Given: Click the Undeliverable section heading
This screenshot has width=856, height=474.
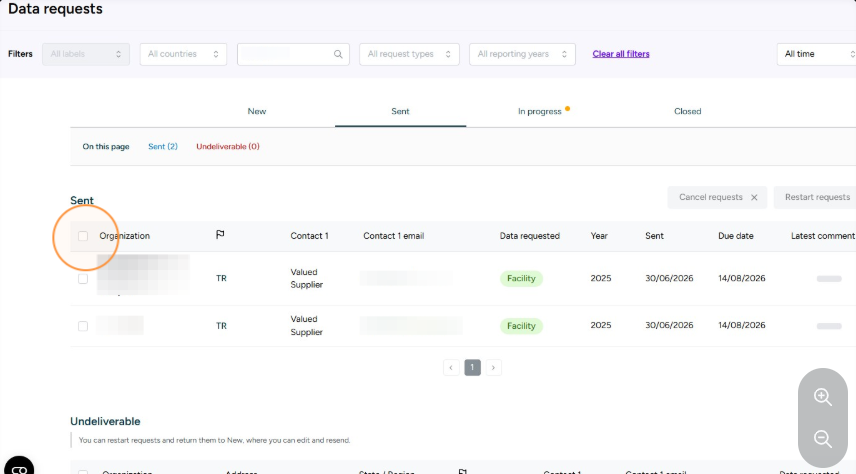Looking at the screenshot, I should point(105,422).
